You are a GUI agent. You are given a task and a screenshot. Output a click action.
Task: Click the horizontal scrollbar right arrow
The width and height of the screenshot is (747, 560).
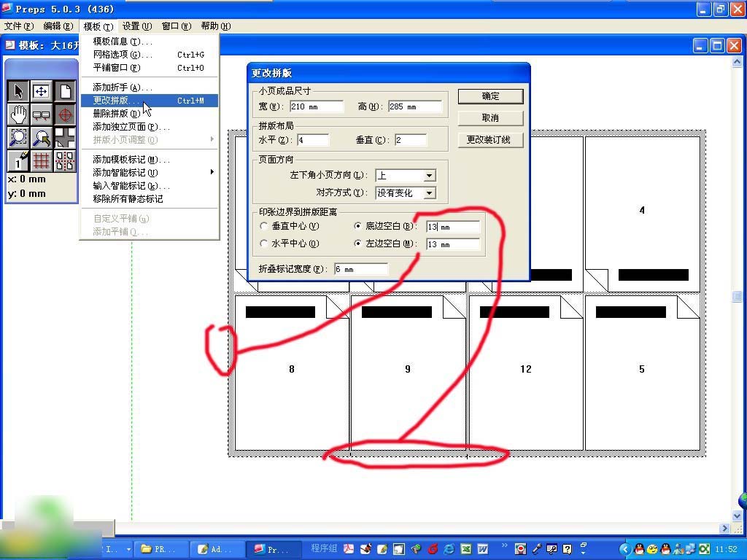pos(725,528)
